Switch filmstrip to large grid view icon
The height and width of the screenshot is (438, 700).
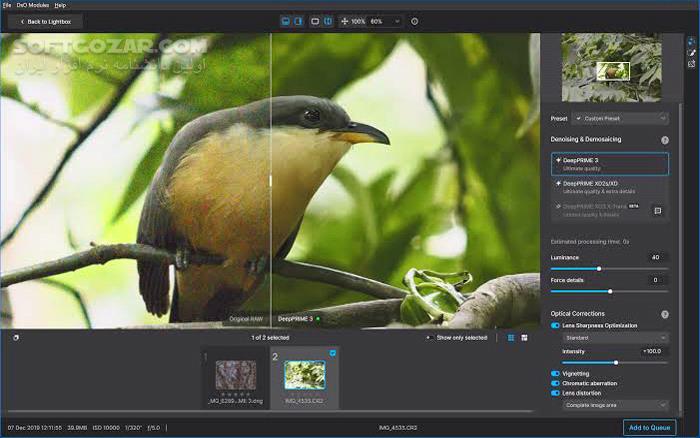click(525, 338)
